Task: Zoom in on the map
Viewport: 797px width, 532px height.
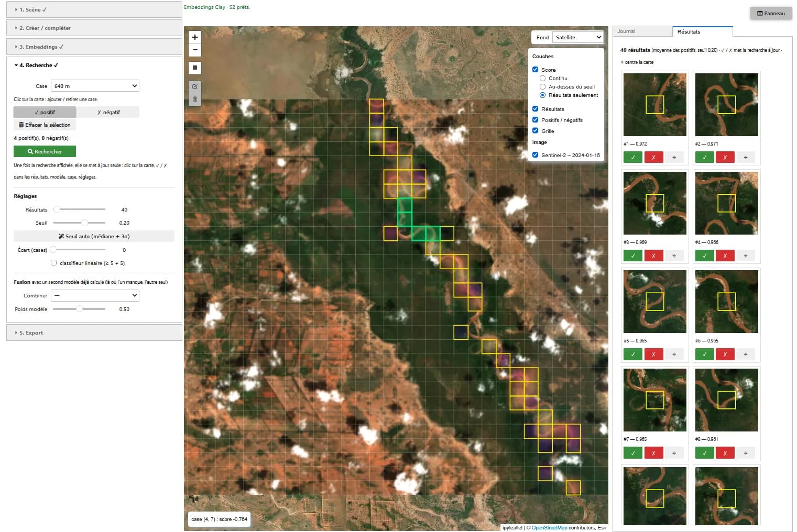Action: (x=195, y=37)
